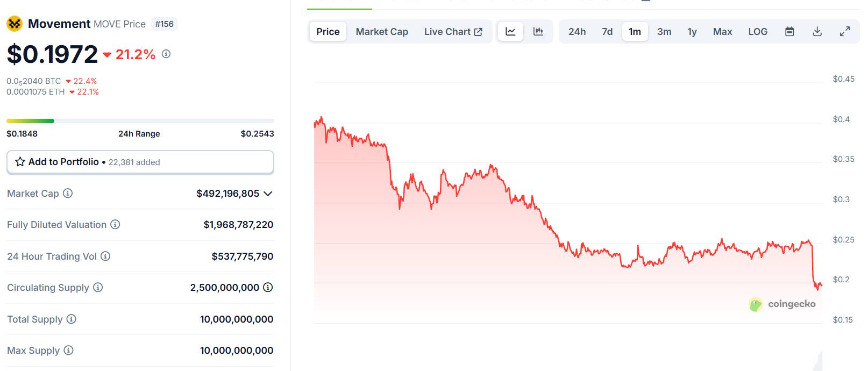Switch to the candlestick chart icon
The height and width of the screenshot is (371, 868).
[538, 32]
